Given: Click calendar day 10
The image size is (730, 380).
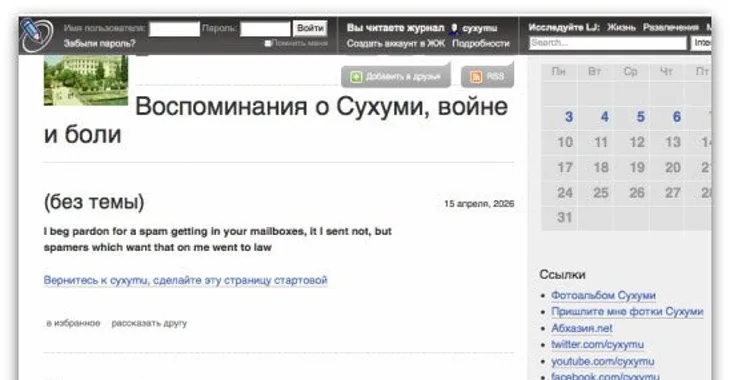Looking at the screenshot, I should click(565, 142).
